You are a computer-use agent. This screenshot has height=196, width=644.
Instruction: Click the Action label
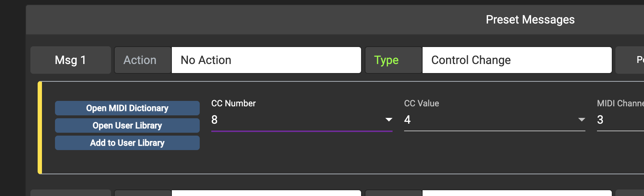click(x=140, y=60)
